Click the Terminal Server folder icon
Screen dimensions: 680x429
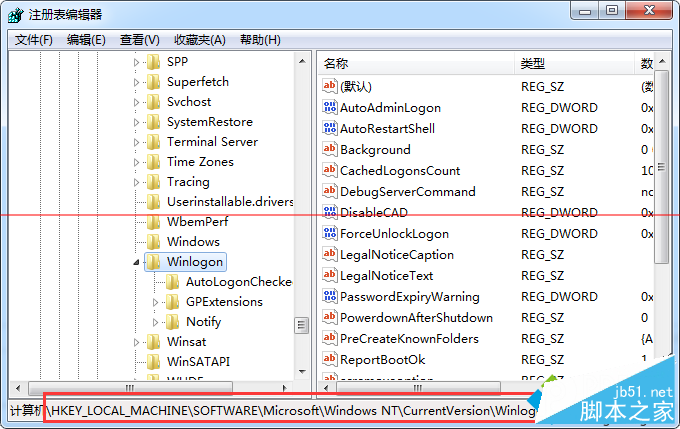pyautogui.click(x=153, y=142)
